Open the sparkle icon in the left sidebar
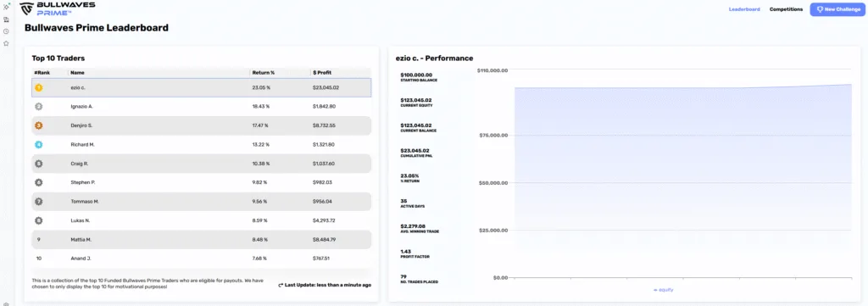 (x=6, y=7)
